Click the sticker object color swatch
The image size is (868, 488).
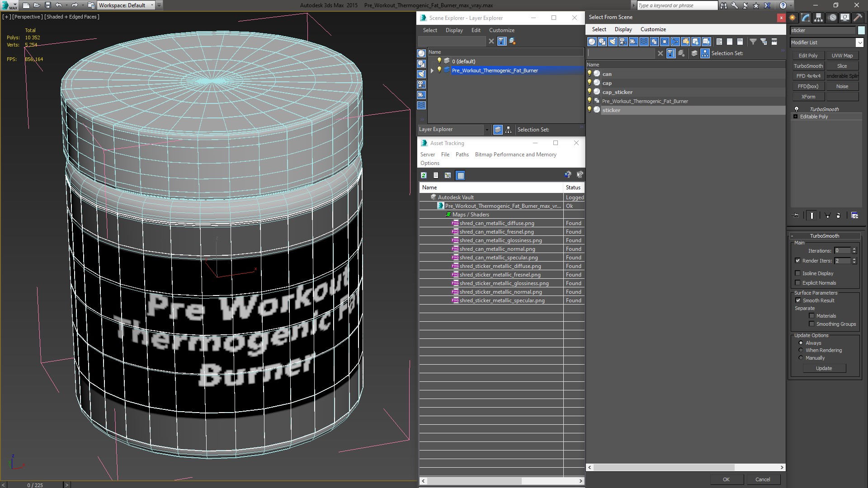[x=861, y=30]
